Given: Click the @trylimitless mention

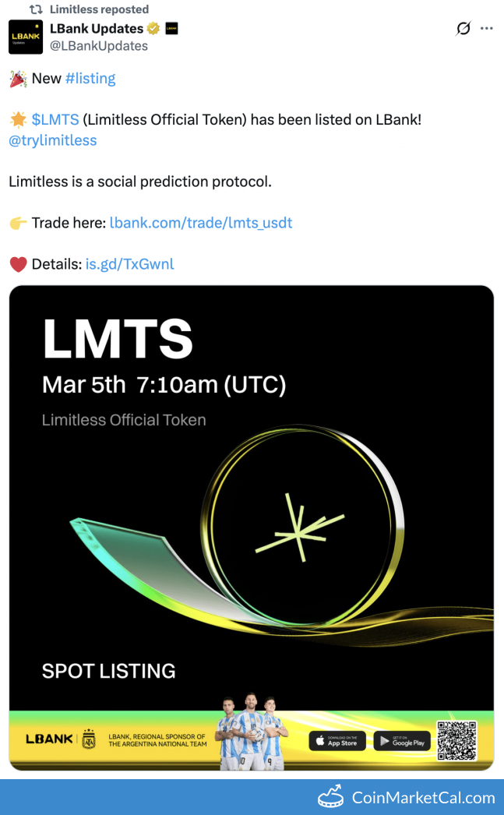Looking at the screenshot, I should tap(52, 139).
